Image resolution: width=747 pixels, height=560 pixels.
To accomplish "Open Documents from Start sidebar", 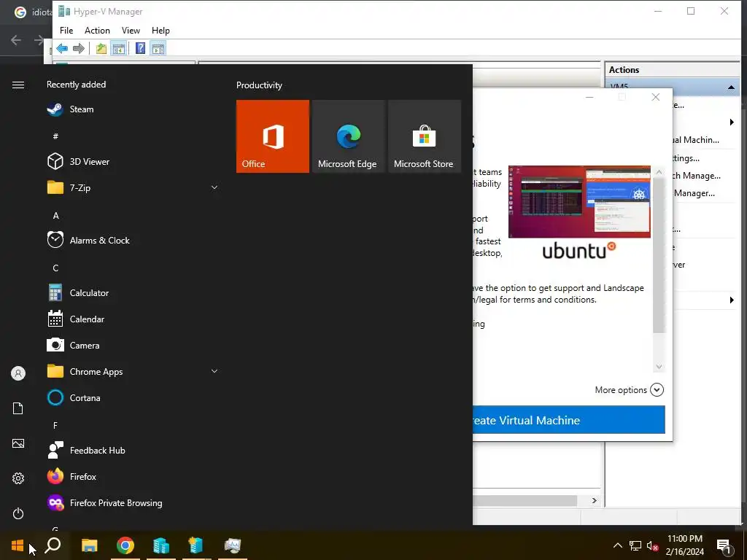I will tap(18, 408).
